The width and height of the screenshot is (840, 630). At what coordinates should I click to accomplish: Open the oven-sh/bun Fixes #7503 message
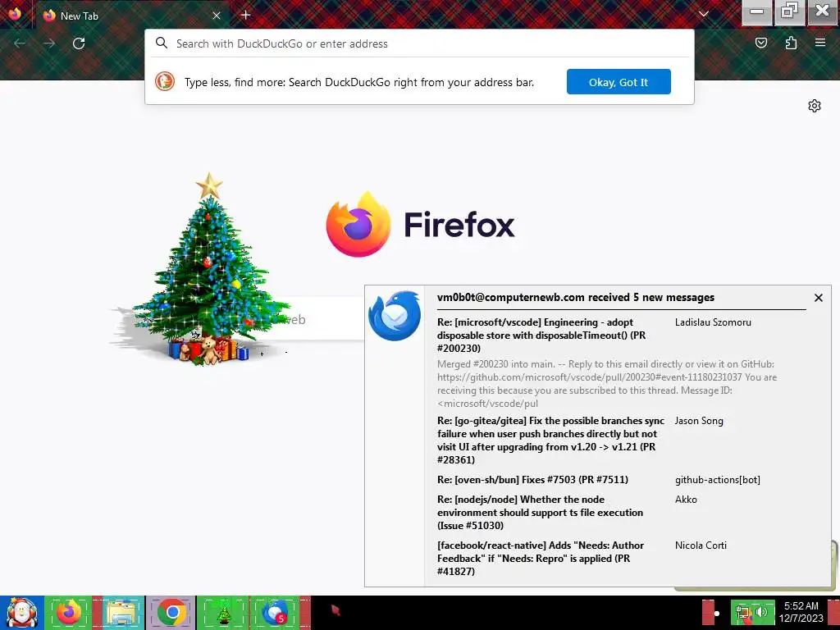click(x=532, y=479)
